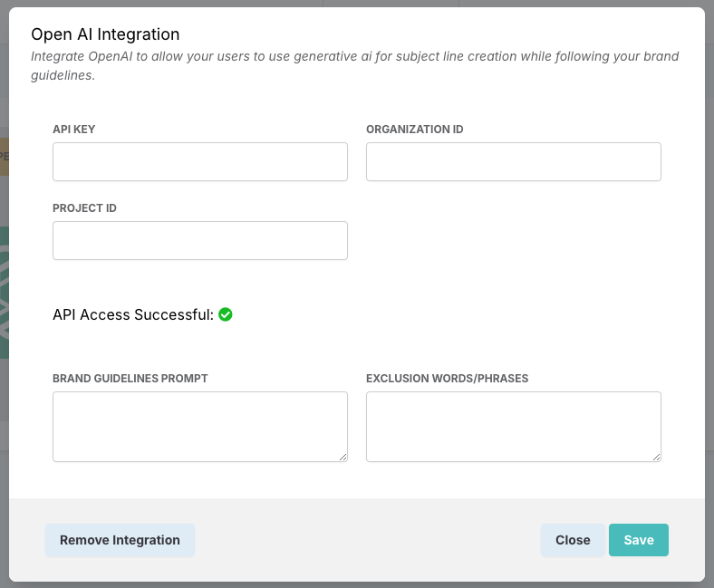Image resolution: width=714 pixels, height=588 pixels.
Task: Click the green logo behind the dialog
Action: (x=4, y=292)
